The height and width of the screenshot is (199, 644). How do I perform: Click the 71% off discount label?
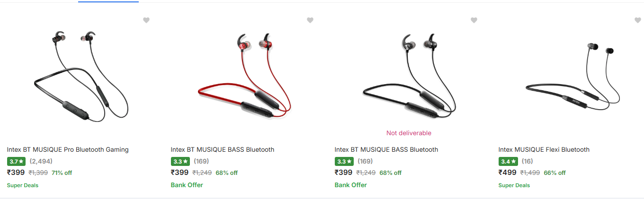(62, 173)
